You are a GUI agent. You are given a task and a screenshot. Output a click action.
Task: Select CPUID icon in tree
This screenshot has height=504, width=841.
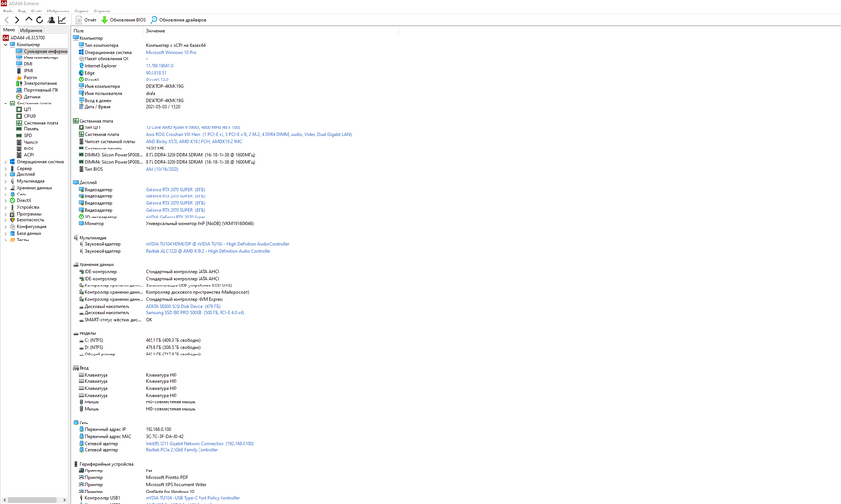(19, 116)
